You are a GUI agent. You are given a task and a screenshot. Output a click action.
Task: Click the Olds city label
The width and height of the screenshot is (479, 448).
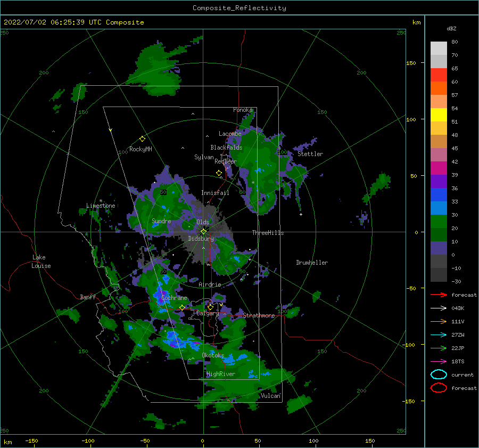click(x=203, y=222)
